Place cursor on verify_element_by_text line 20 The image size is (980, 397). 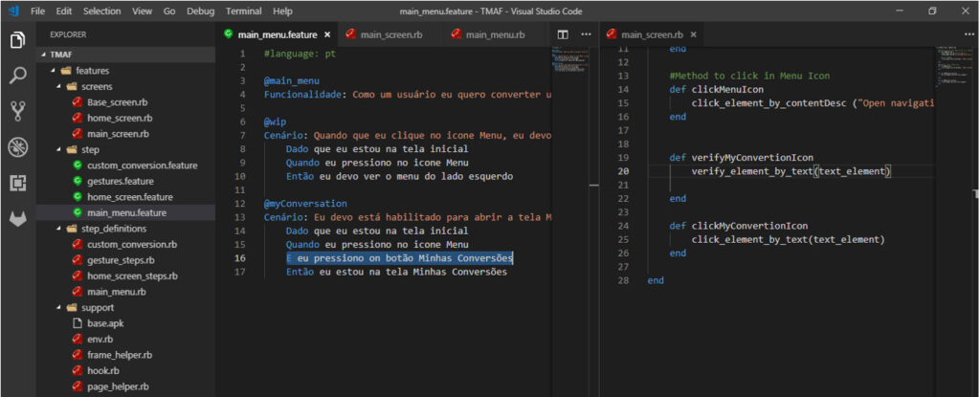click(x=791, y=171)
